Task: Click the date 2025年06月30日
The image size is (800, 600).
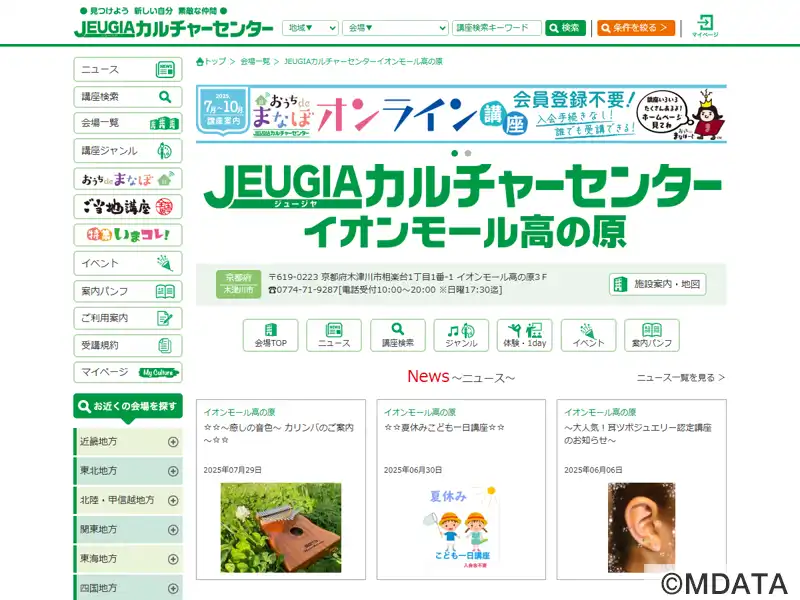Action: (x=413, y=470)
